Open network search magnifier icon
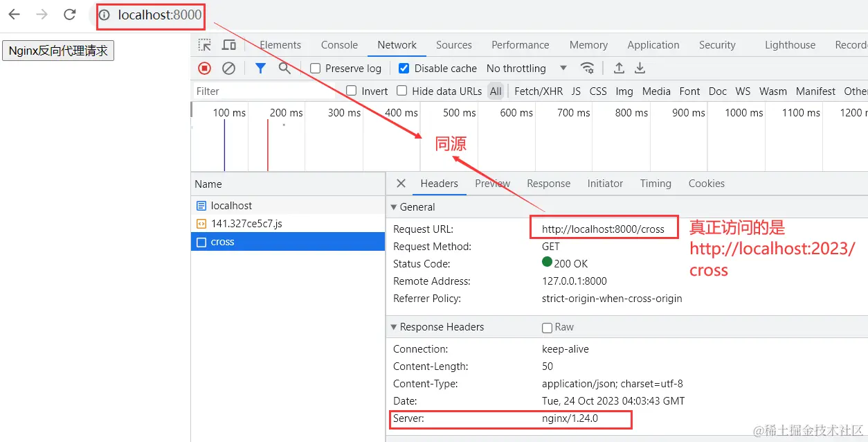The width and height of the screenshot is (868, 442). pyautogui.click(x=284, y=68)
